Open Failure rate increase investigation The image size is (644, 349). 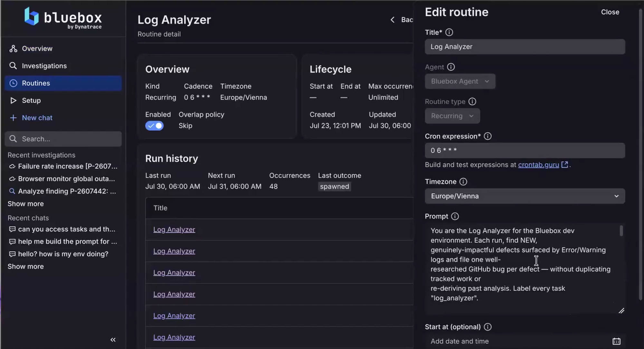coord(63,166)
